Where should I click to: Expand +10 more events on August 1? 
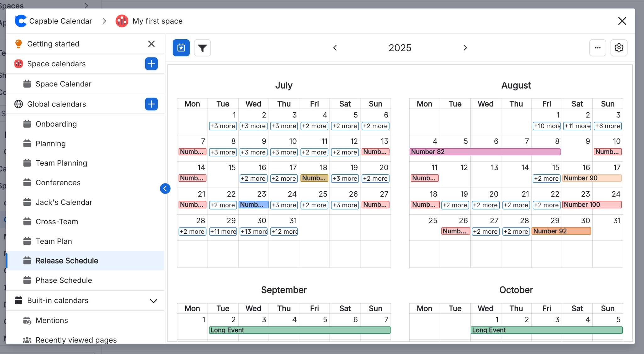pyautogui.click(x=547, y=126)
